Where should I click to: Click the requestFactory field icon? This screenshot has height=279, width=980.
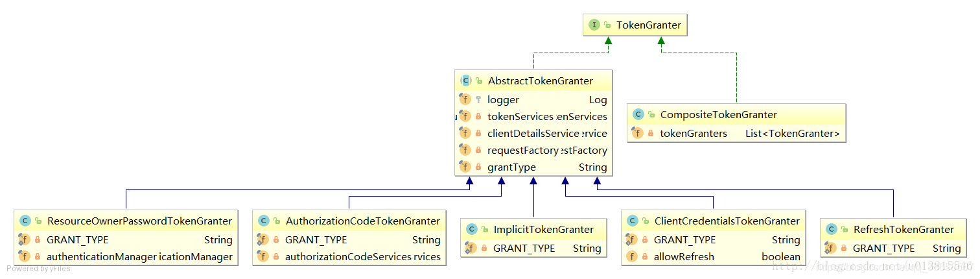pos(465,150)
